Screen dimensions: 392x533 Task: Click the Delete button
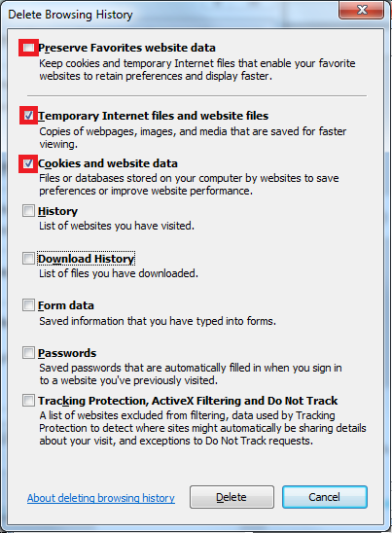click(x=232, y=497)
